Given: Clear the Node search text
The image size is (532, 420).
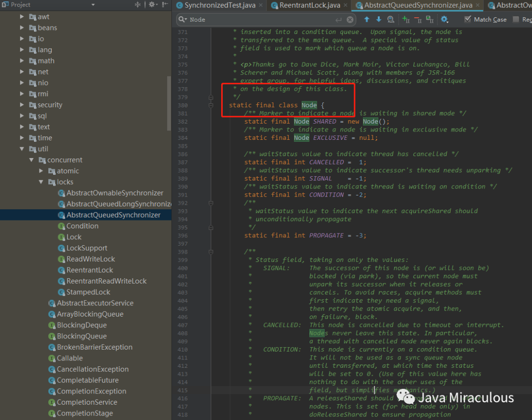Looking at the screenshot, I should point(350,20).
